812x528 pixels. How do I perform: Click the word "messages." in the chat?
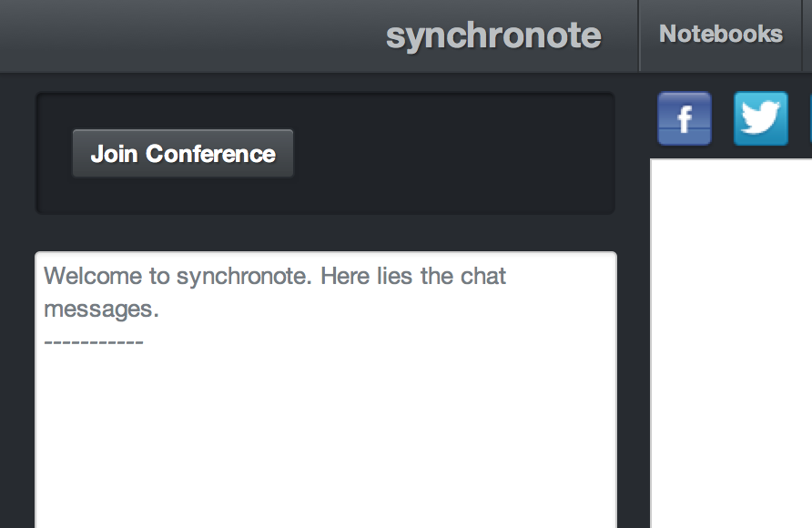pos(101,310)
